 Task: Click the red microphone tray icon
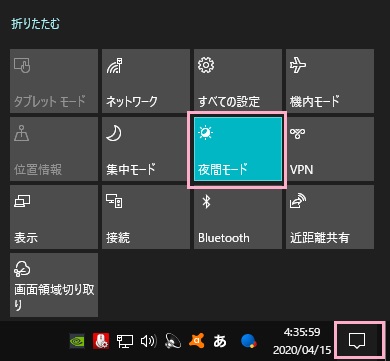(x=101, y=341)
